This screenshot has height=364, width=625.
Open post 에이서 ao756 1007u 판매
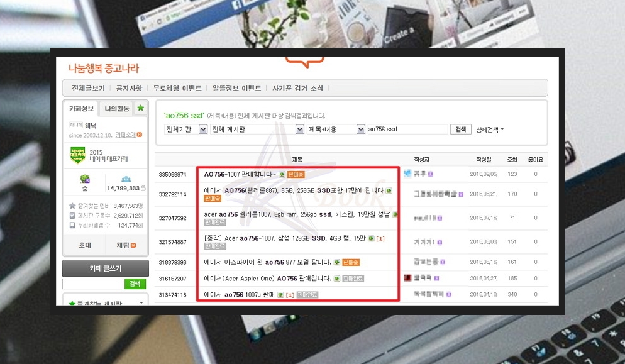pos(239,295)
